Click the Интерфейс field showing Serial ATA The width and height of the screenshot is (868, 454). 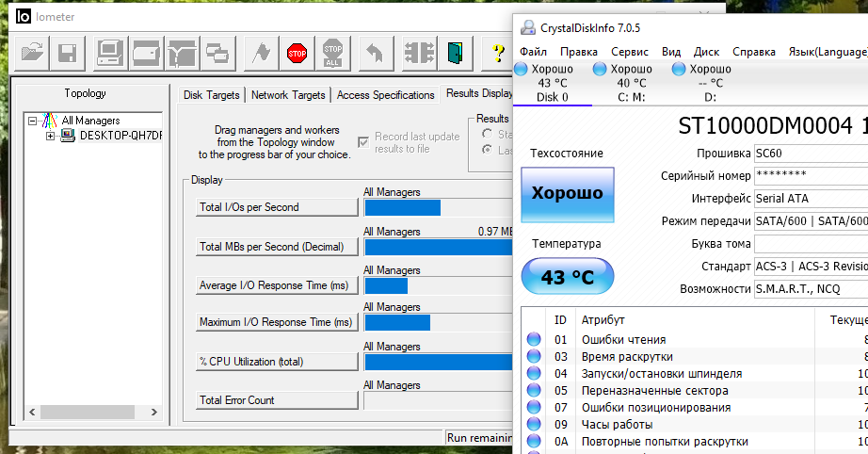(811, 198)
